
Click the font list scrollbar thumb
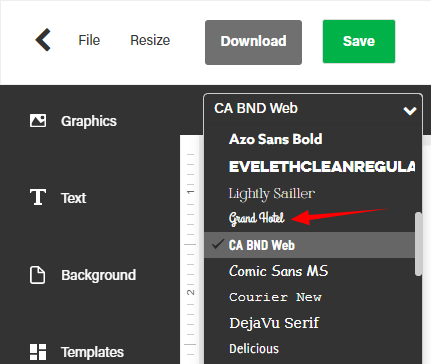pyautogui.click(x=418, y=244)
